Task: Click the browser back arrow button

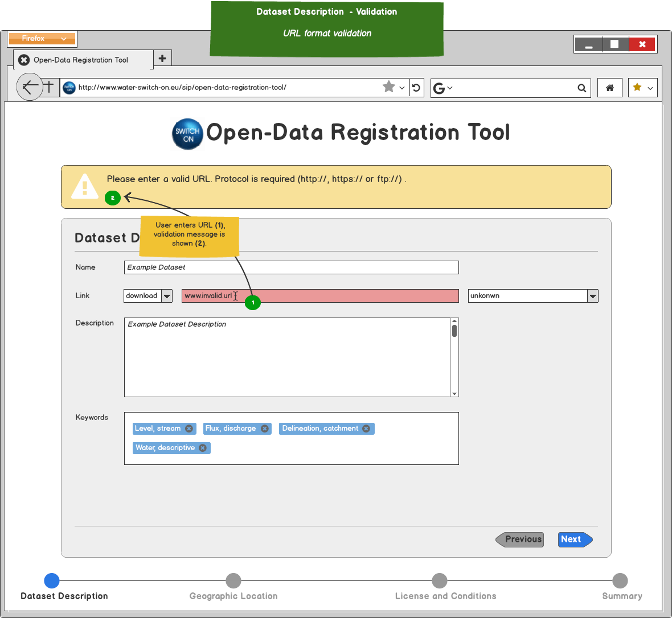Action: click(x=30, y=87)
